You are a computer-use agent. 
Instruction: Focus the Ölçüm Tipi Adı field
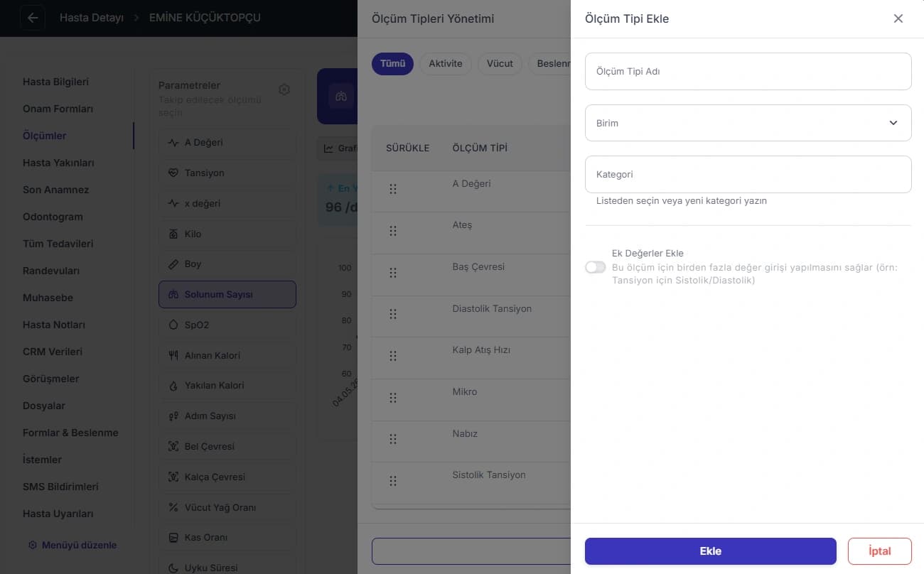(x=748, y=71)
